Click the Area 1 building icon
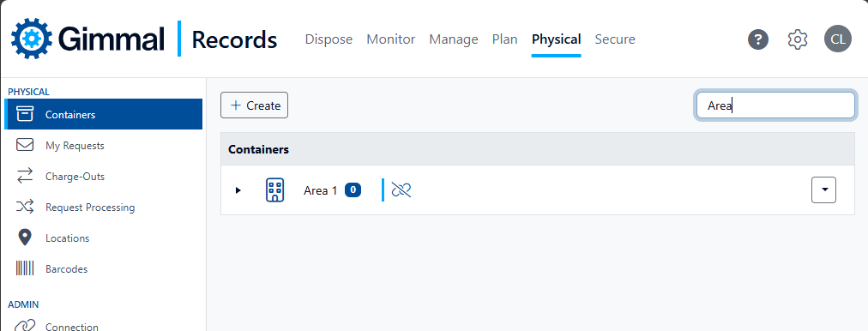868x331 pixels. [x=275, y=190]
